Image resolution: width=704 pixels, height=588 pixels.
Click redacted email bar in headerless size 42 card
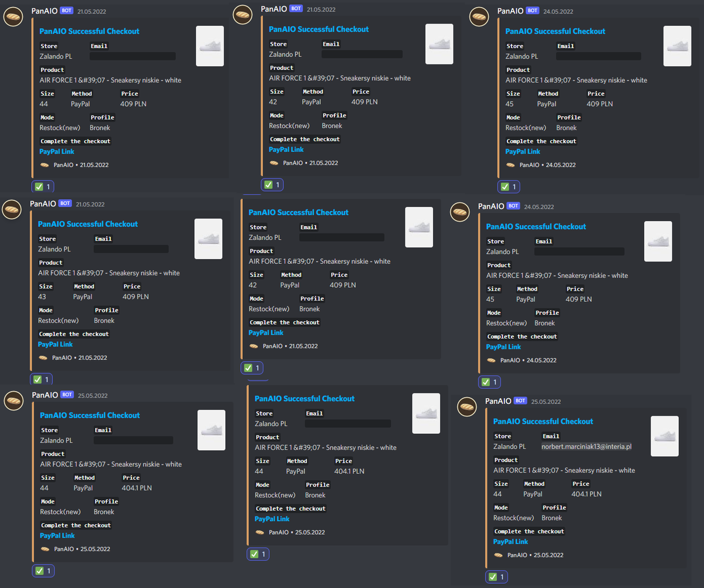(x=342, y=237)
